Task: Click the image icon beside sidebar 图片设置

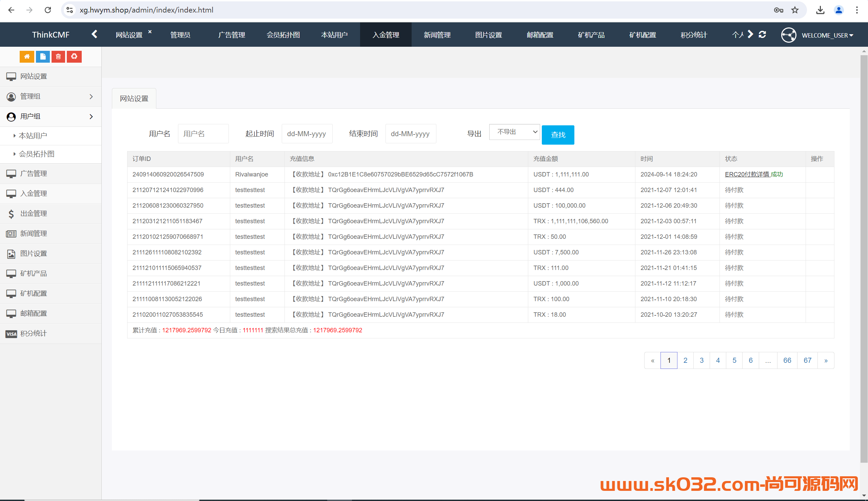Action: (11, 254)
